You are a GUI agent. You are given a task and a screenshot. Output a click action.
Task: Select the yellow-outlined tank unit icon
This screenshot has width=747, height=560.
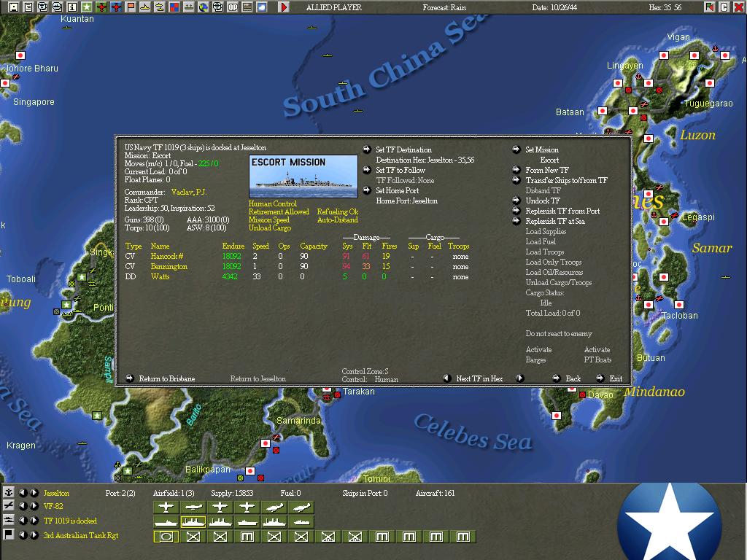pyautogui.click(x=166, y=537)
